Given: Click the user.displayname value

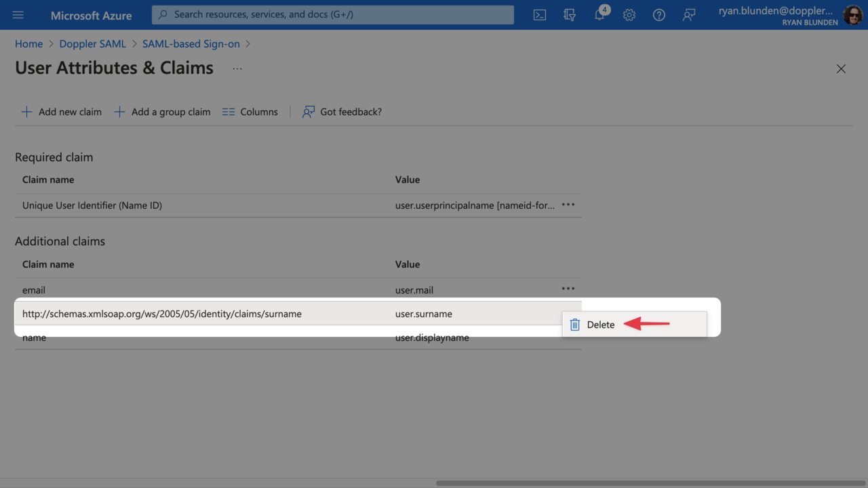Looking at the screenshot, I should pyautogui.click(x=432, y=338).
